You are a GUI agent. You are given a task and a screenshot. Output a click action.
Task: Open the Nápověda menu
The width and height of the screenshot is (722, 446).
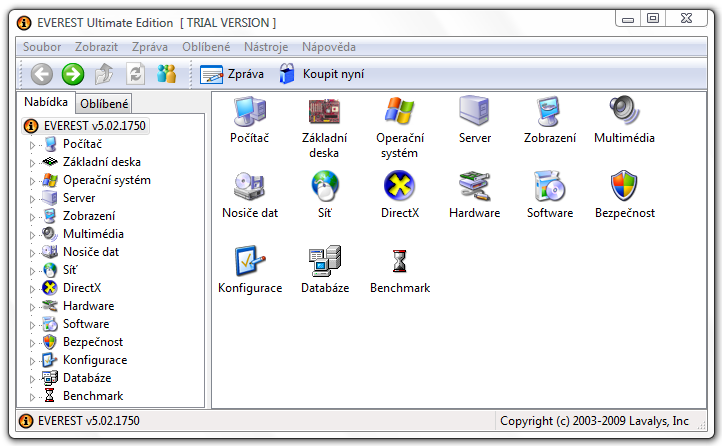pos(329,47)
